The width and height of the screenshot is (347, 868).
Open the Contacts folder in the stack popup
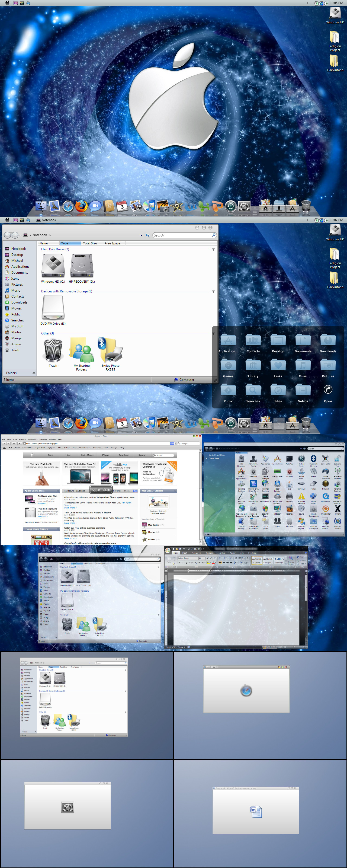coord(253,343)
